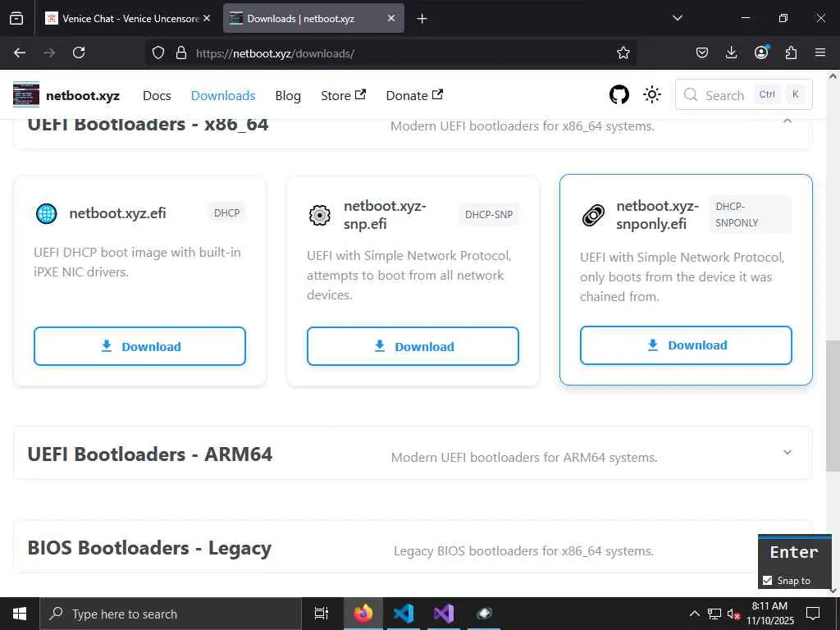Open Visual Studio Code from taskbar

pos(404,614)
